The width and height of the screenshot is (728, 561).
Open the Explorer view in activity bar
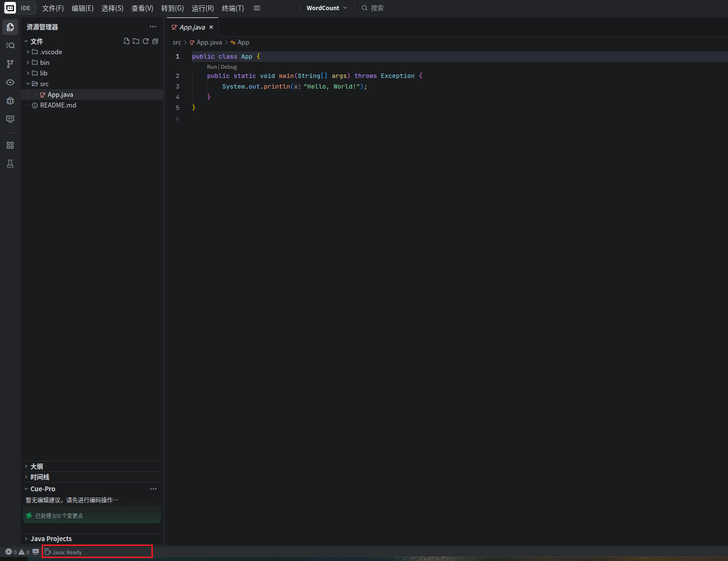pyautogui.click(x=10, y=27)
